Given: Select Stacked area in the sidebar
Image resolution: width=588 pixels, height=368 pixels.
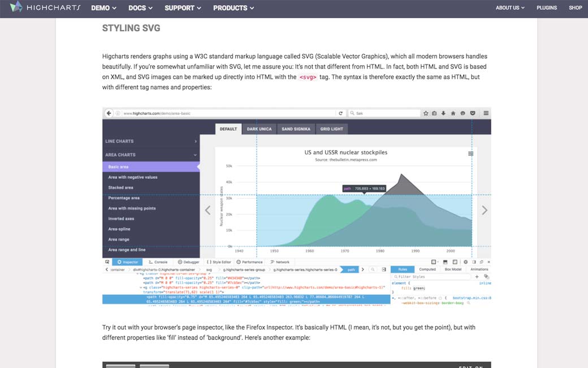Looking at the screenshot, I should point(120,187).
